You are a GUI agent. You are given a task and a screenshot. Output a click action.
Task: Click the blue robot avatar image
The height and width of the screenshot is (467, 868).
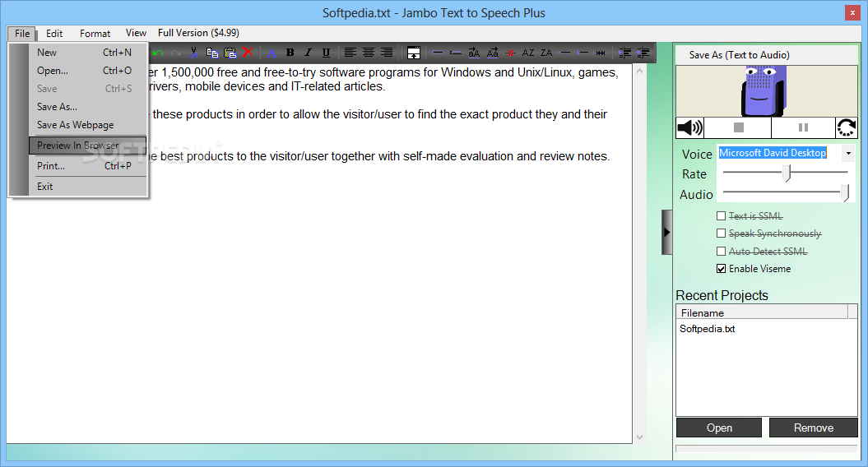pyautogui.click(x=764, y=91)
